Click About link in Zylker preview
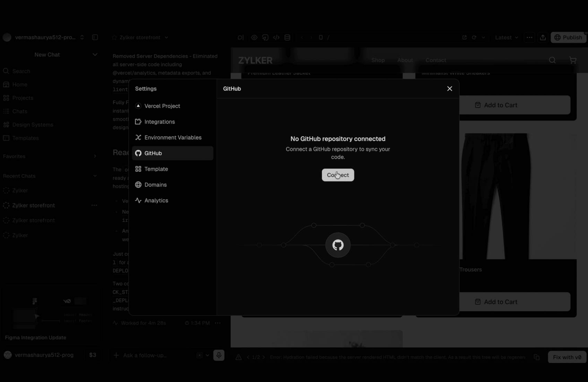The image size is (588, 382). coord(405,60)
